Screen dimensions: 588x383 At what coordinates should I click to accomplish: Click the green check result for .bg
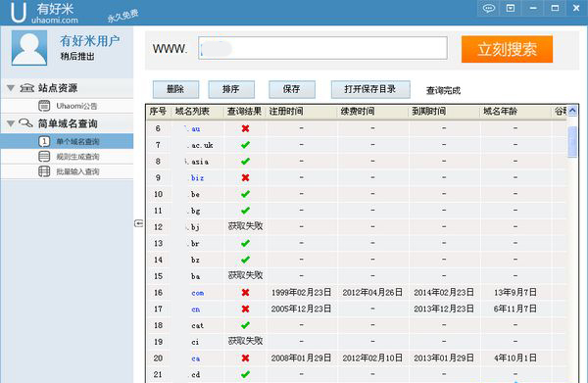pyautogui.click(x=245, y=211)
